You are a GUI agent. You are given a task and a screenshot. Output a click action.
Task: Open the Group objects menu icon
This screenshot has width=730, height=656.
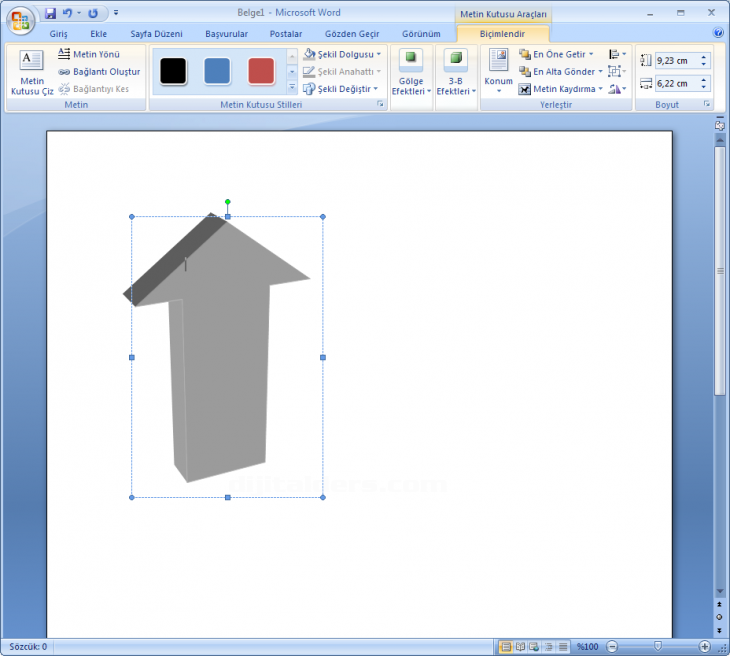click(x=617, y=72)
